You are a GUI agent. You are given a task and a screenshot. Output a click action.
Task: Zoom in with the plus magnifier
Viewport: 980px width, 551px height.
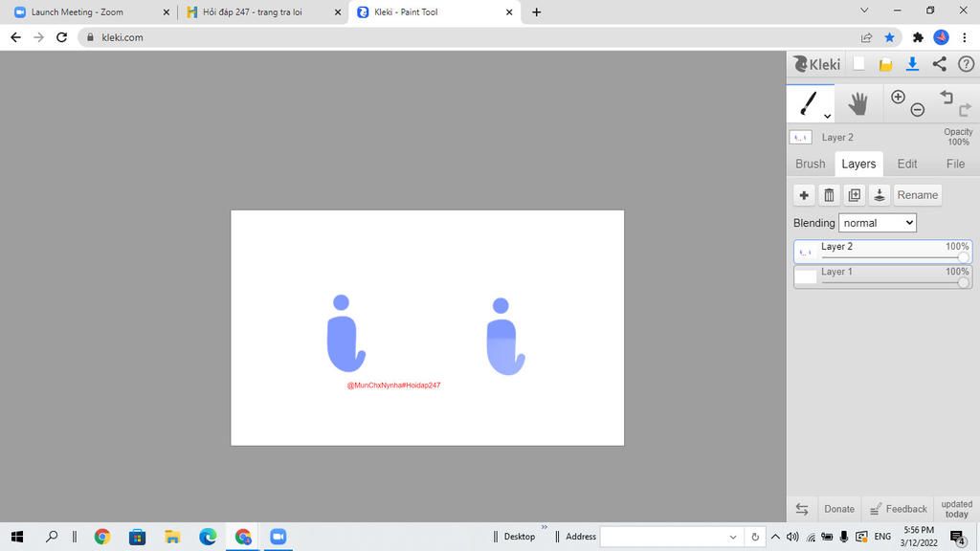click(x=898, y=97)
